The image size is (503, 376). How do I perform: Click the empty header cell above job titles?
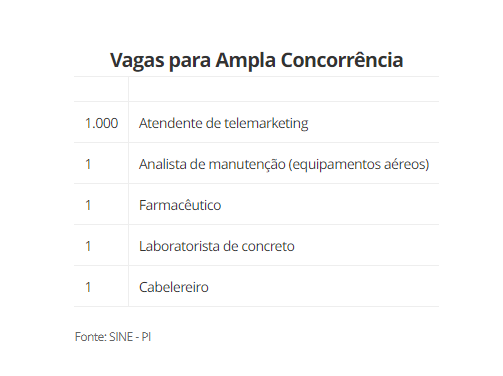tap(284, 89)
